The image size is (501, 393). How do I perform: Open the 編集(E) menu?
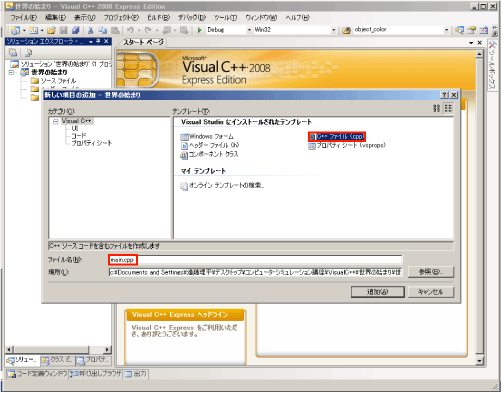55,18
